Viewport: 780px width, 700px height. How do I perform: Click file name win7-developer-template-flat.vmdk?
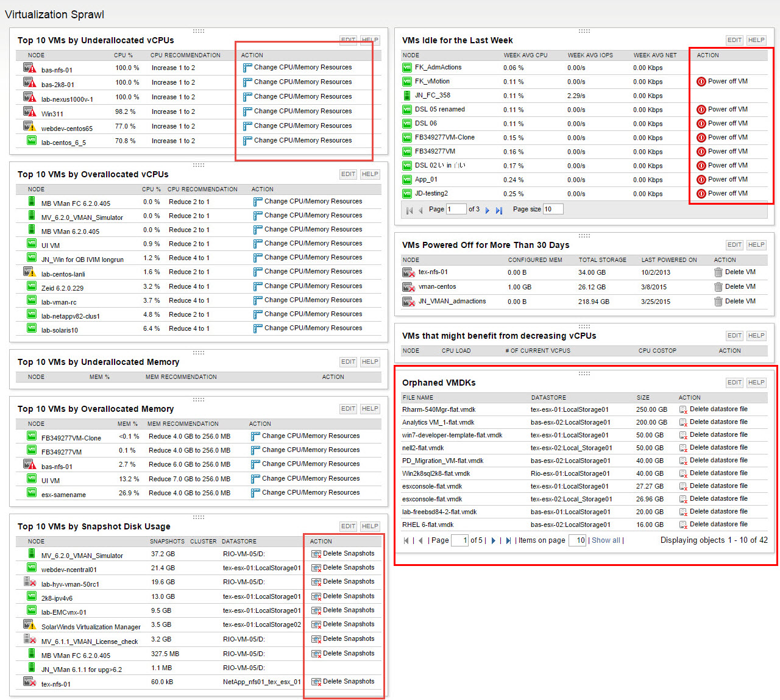(452, 435)
